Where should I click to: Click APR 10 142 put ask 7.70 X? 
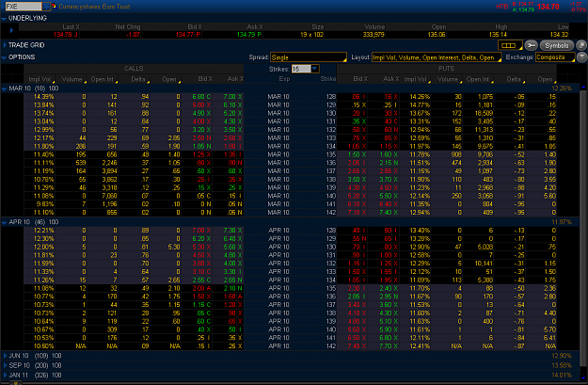tap(389, 346)
